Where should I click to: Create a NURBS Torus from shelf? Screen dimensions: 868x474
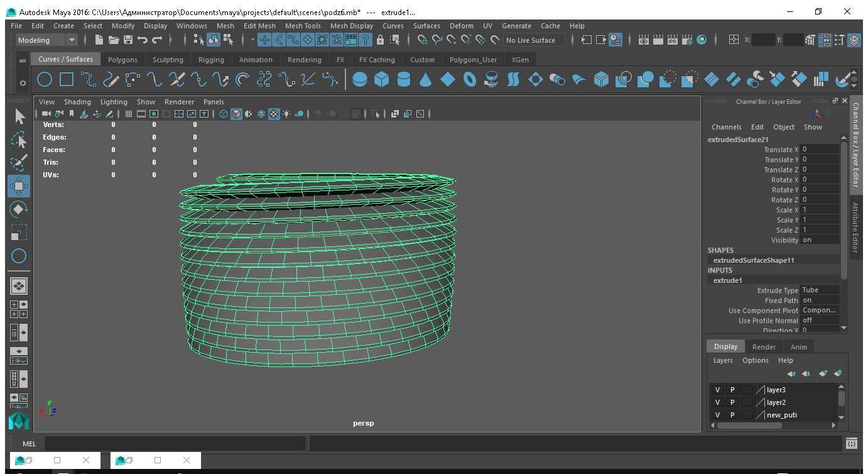pyautogui.click(x=470, y=80)
